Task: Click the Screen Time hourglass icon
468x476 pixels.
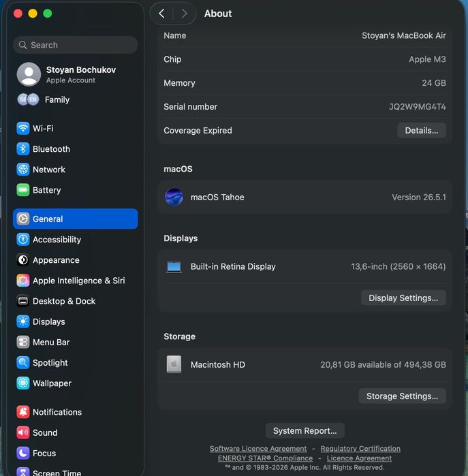Action: coord(22,472)
